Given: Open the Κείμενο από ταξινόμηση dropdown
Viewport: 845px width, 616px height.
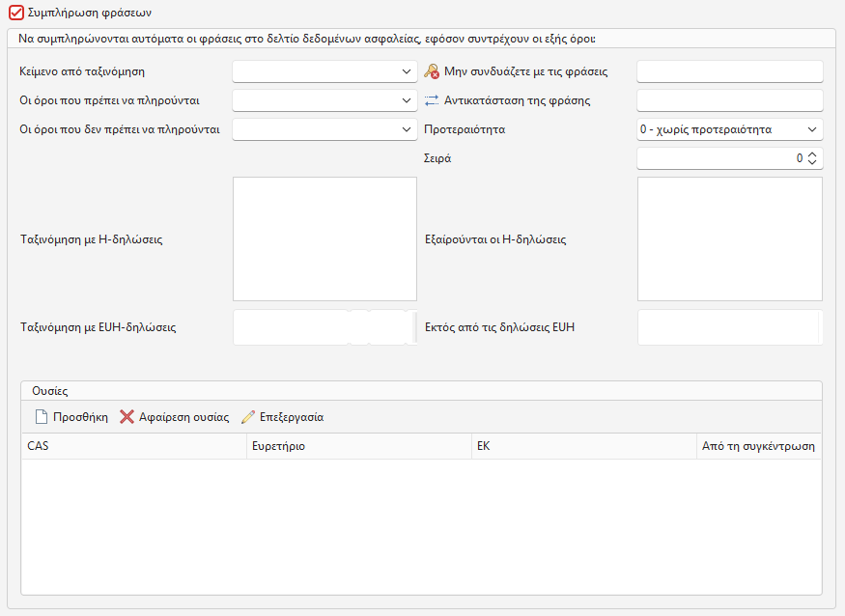Looking at the screenshot, I should [324, 71].
